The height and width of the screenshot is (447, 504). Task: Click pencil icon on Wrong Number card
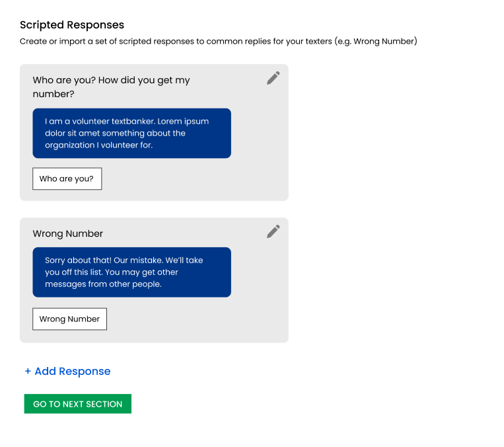click(273, 231)
